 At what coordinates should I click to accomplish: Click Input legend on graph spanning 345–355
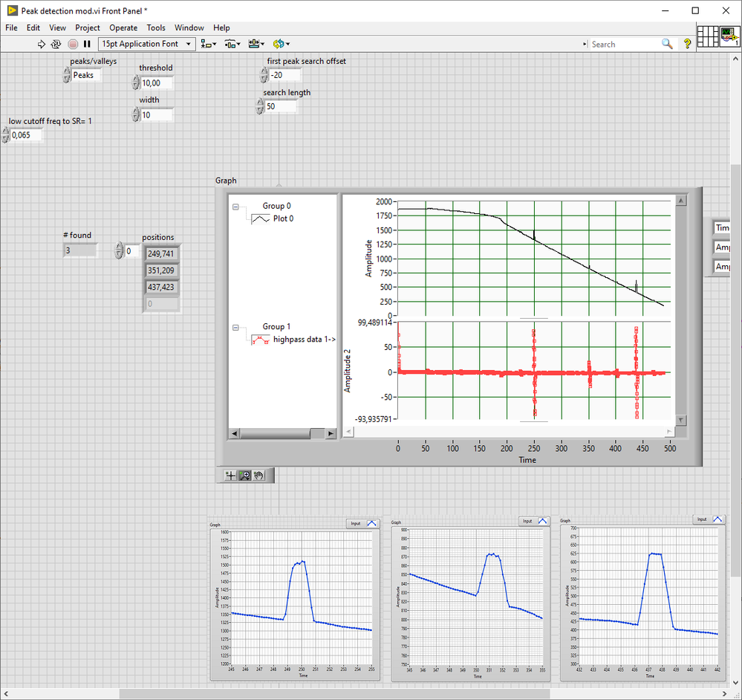click(x=534, y=521)
